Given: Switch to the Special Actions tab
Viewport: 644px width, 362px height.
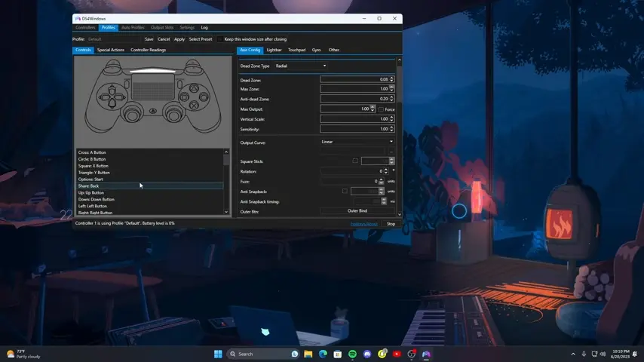Looking at the screenshot, I should [x=111, y=50].
